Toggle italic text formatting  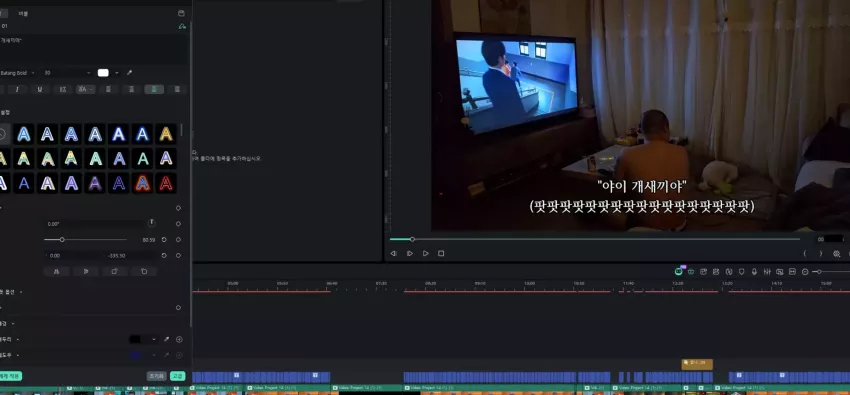(17, 89)
